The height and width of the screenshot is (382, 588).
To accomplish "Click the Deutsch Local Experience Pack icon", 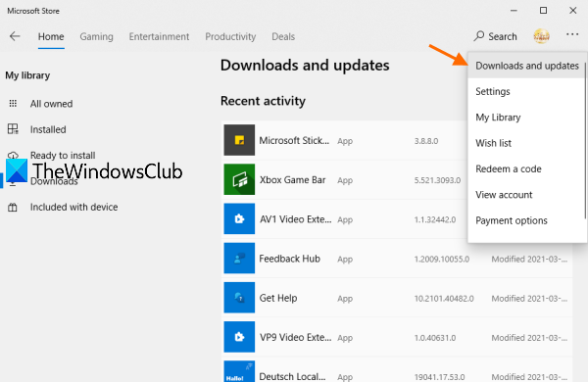I will click(239, 371).
